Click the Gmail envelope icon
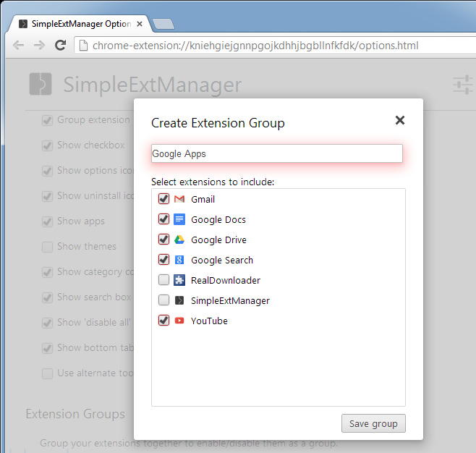The height and width of the screenshot is (453, 476). point(179,199)
